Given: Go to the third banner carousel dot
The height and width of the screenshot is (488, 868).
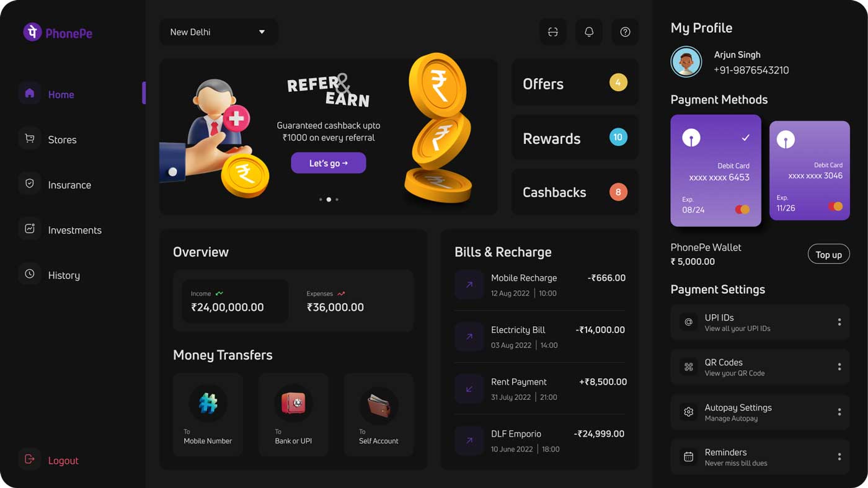Looking at the screenshot, I should pos(337,200).
